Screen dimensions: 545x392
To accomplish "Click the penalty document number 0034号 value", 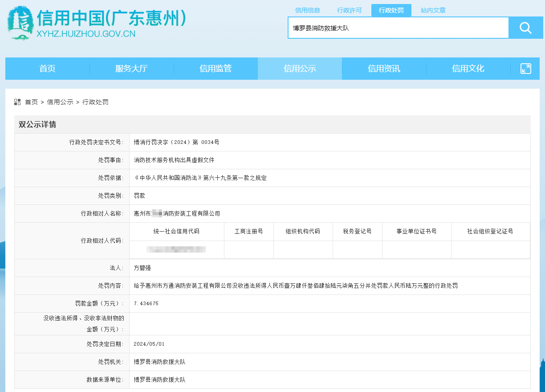I will (177, 143).
